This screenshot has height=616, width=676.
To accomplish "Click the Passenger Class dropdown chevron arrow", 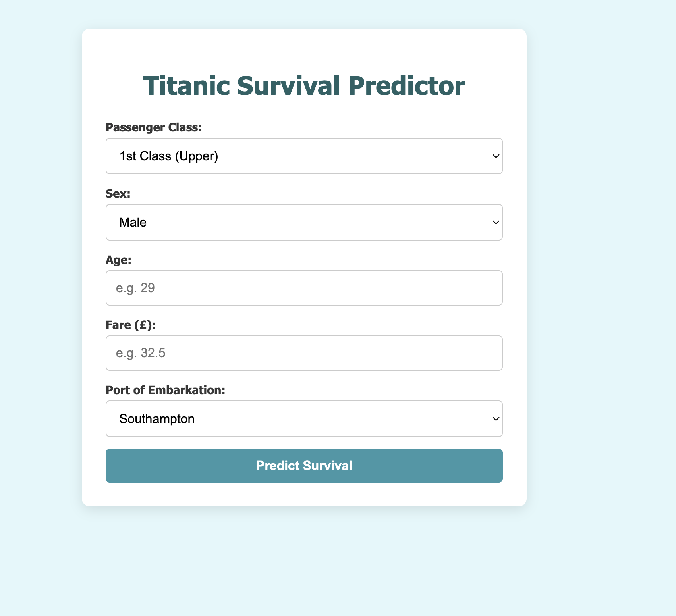I will (x=496, y=156).
